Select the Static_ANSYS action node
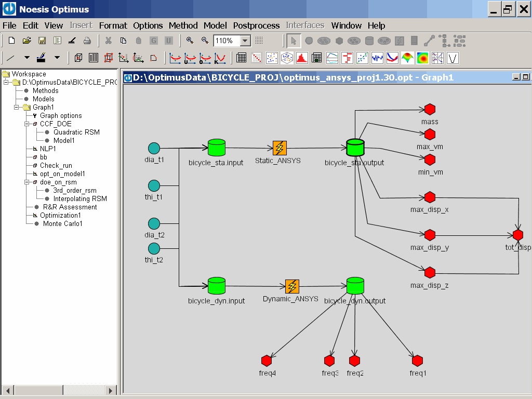The image size is (532, 399). coord(280,148)
